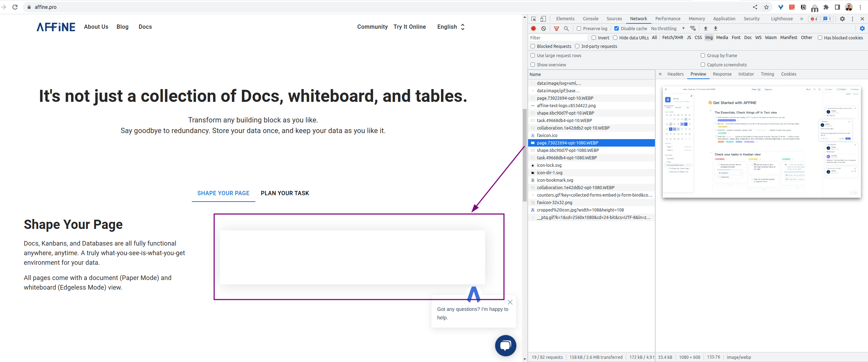Open the DevTools three-dot customize menu

tap(852, 19)
